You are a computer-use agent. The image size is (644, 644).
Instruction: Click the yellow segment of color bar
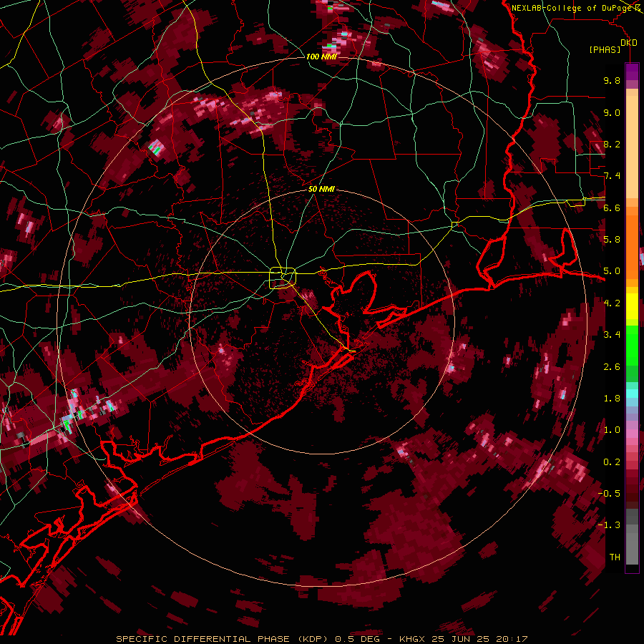632,306
